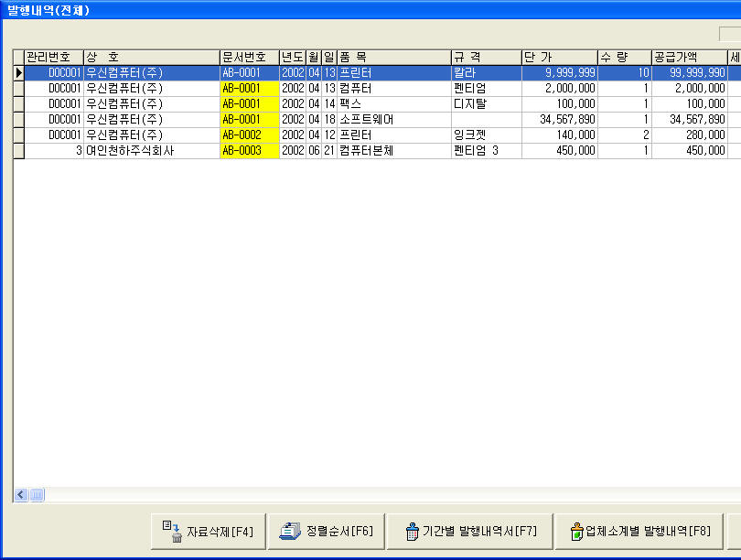
Task: Click management number 3 cell
Action: pos(54,151)
